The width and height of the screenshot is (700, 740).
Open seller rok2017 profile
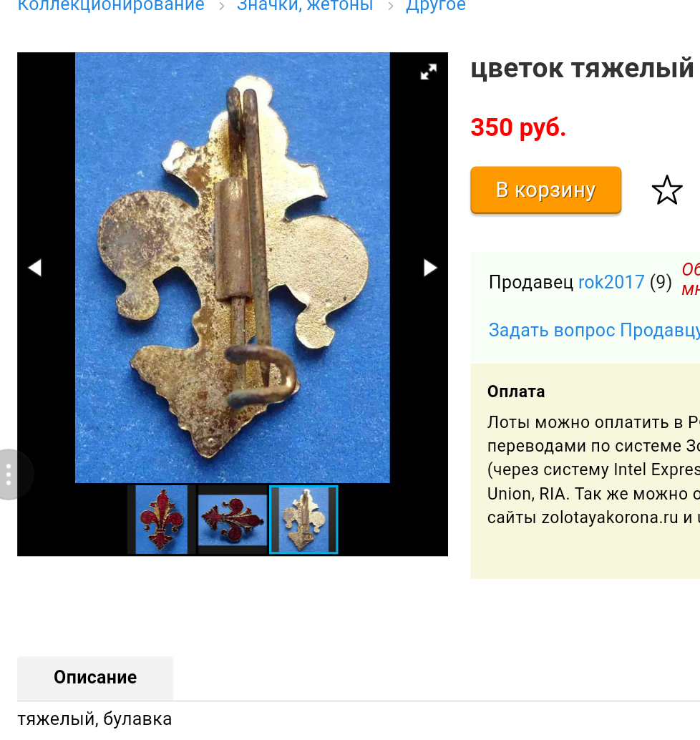tap(611, 282)
